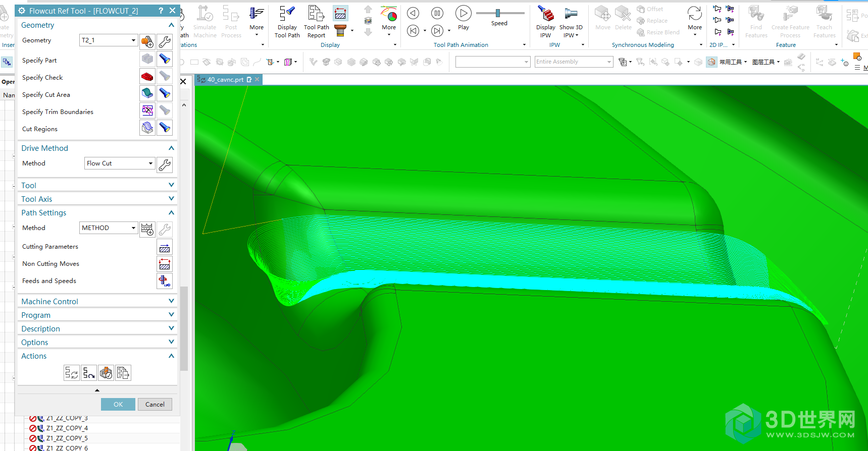The height and width of the screenshot is (451, 868).
Task: Display Cut Regions with its flashlight icon
Action: [165, 128]
